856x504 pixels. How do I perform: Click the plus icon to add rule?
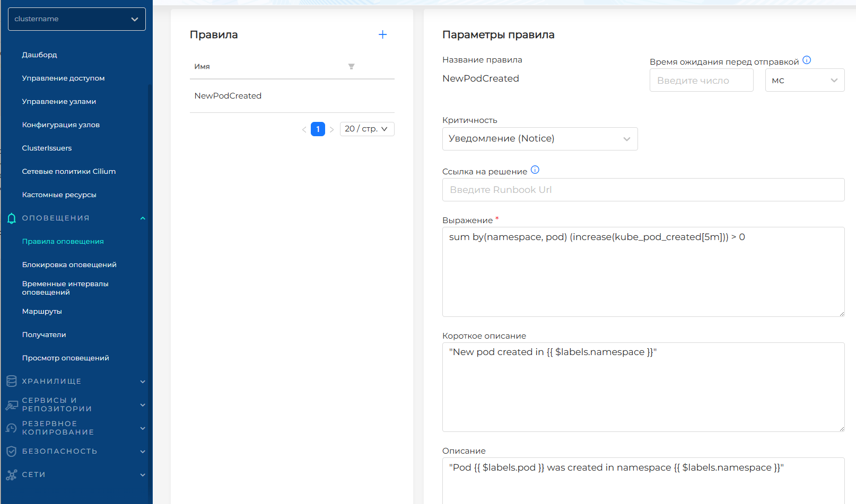pyautogui.click(x=382, y=34)
